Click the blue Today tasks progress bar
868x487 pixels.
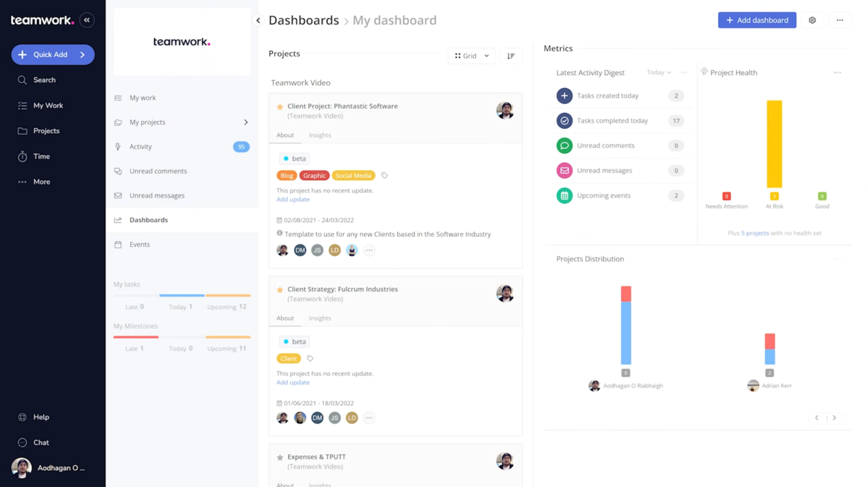(182, 295)
